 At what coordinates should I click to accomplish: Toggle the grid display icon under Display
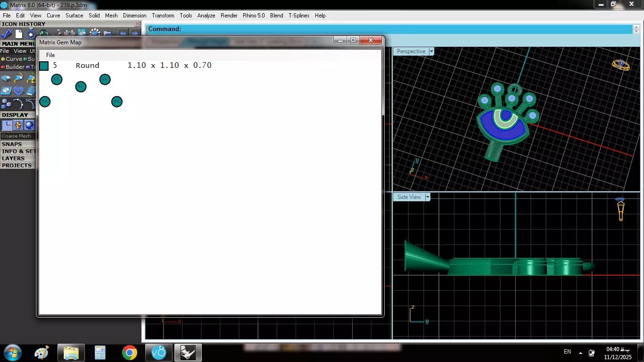click(7, 125)
